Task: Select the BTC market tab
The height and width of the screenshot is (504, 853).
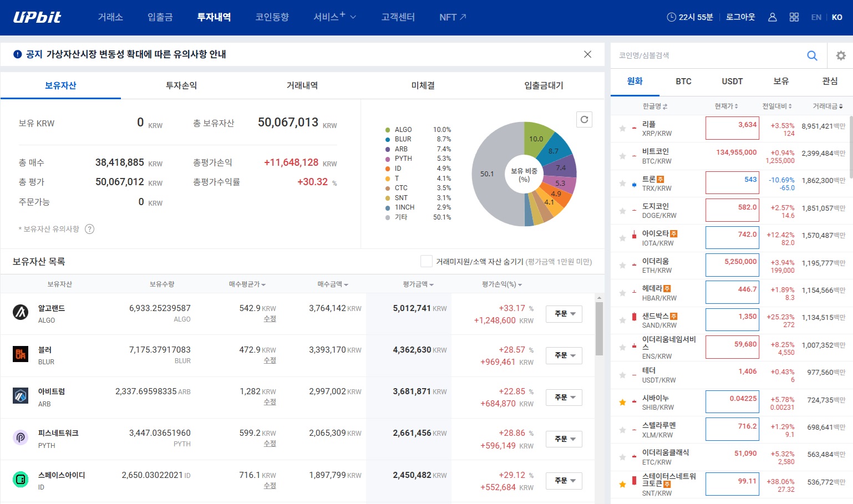Action: (x=683, y=82)
